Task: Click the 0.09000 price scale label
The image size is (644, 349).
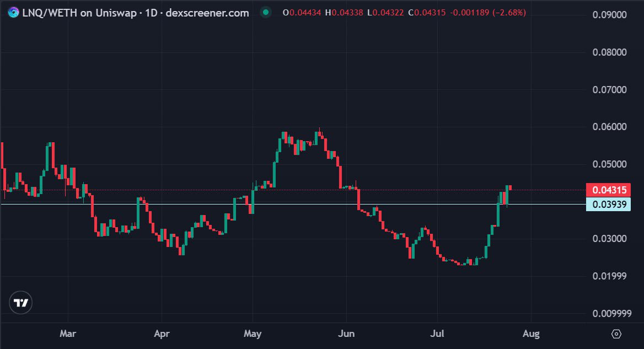Action: [609, 15]
